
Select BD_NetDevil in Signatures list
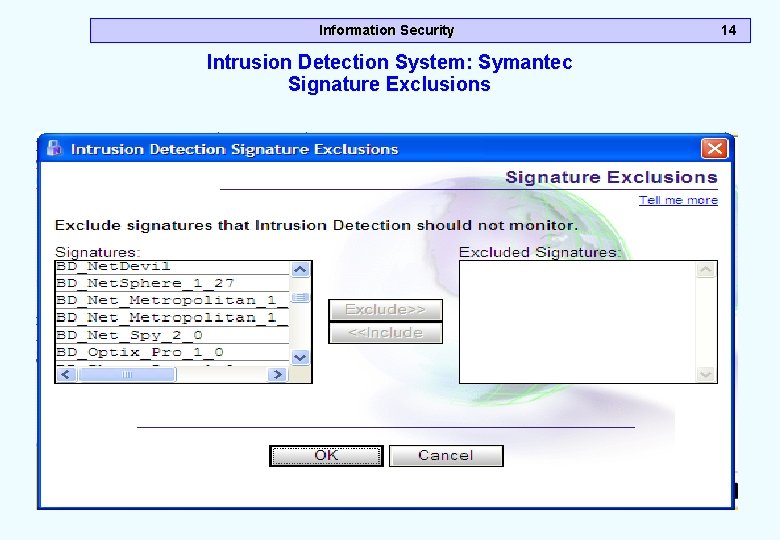coord(172,267)
